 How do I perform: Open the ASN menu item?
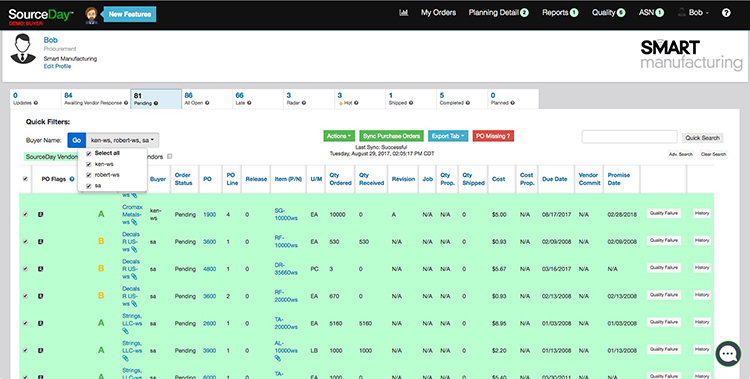(651, 13)
